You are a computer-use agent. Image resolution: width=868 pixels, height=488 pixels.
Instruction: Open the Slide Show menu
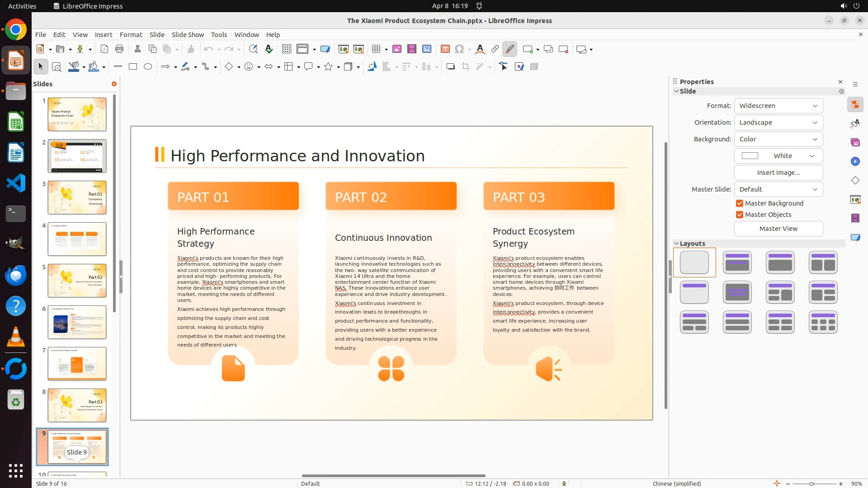[188, 35]
